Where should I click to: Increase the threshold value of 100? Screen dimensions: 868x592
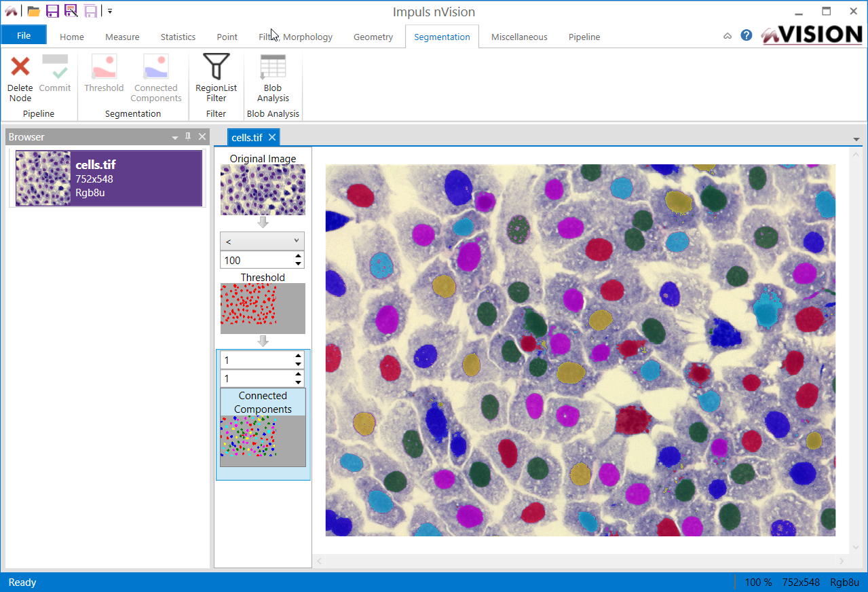tap(299, 256)
